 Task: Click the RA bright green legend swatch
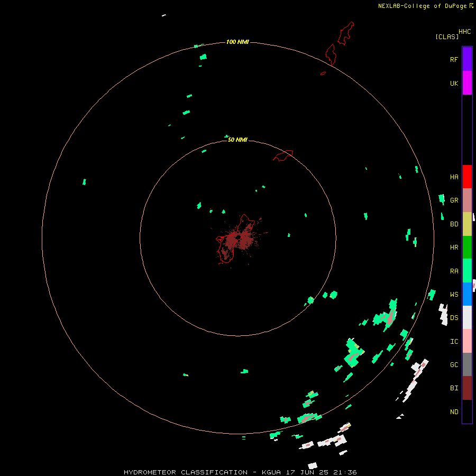[x=467, y=271]
